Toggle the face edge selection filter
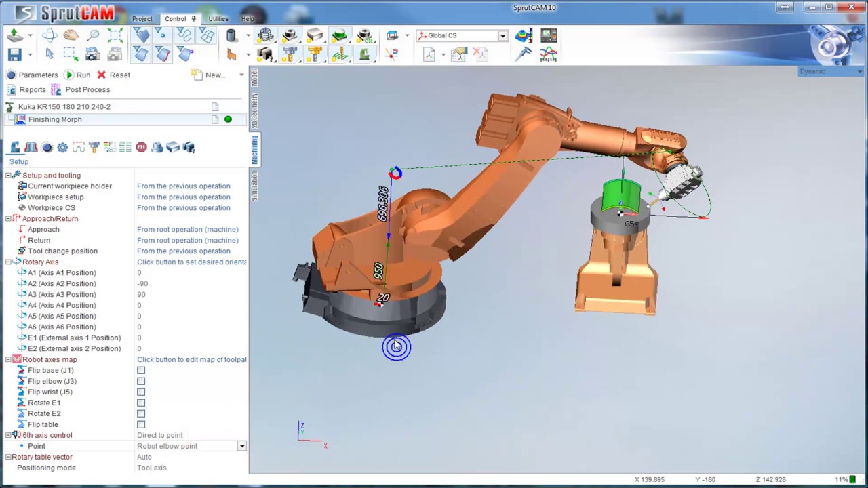Screen dimensions: 868x488 [163, 54]
